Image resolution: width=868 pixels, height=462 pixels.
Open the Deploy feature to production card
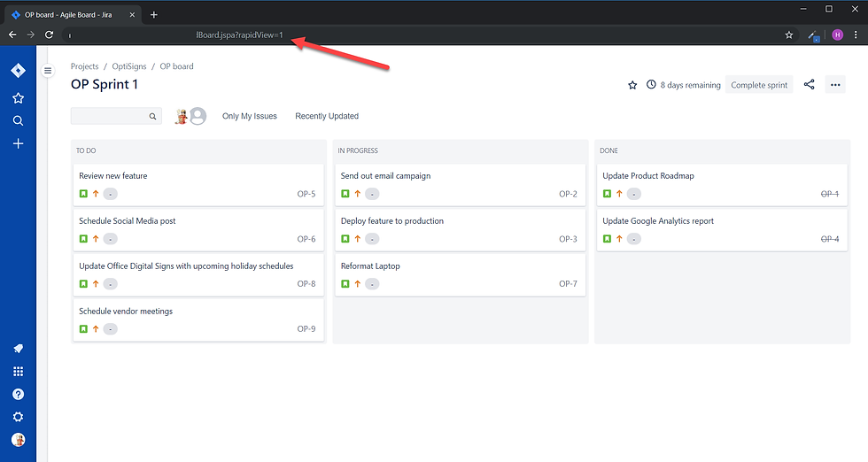point(460,229)
